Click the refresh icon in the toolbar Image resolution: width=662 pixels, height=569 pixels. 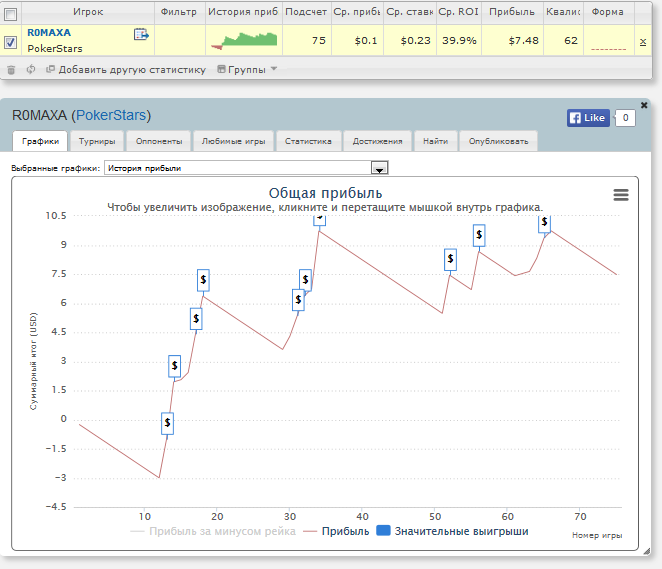(x=30, y=69)
